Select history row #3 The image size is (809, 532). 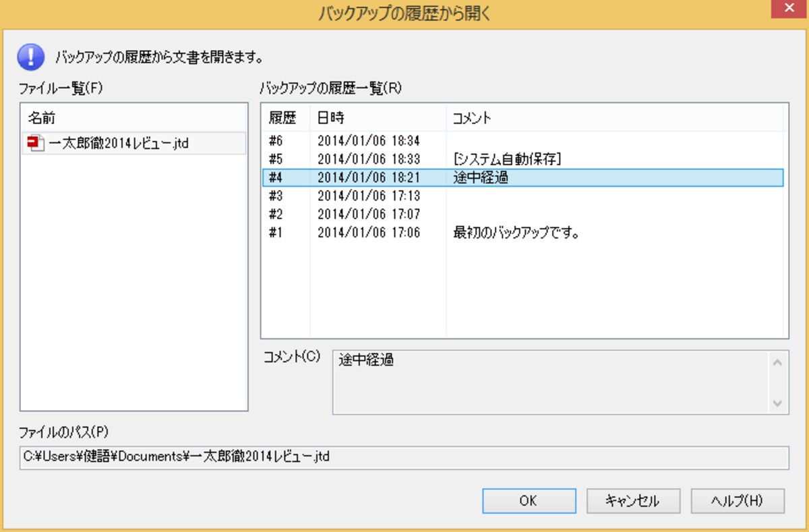coord(522,196)
